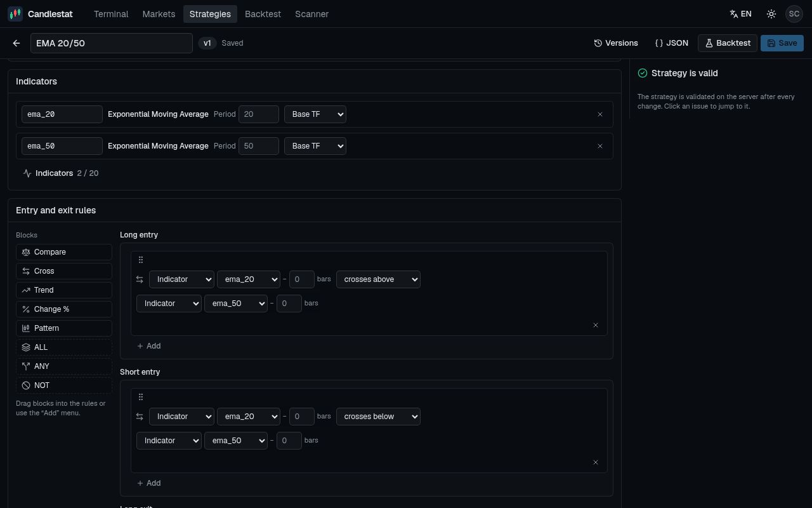Screen dimensions: 812x508
Task: Open the 'crosses below' operator dropdown
Action: coord(378,417)
